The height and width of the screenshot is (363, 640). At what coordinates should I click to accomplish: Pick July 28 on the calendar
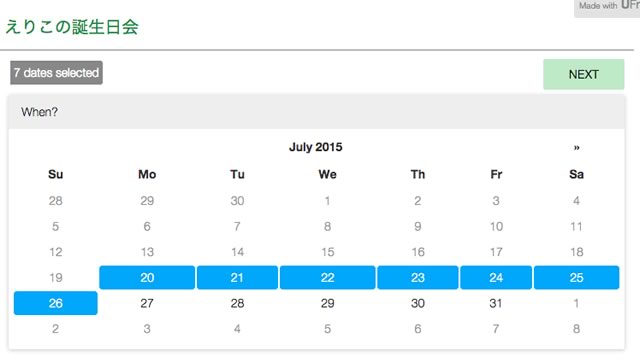coord(237,303)
